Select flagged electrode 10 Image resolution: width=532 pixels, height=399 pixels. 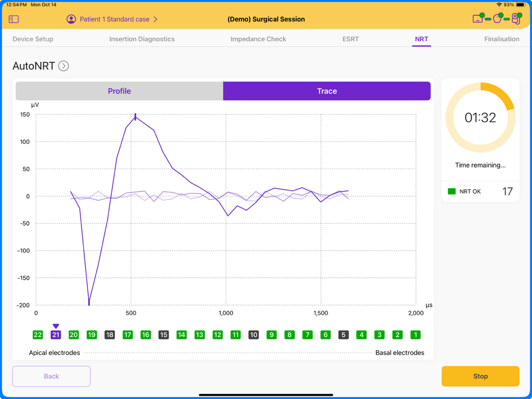254,335
